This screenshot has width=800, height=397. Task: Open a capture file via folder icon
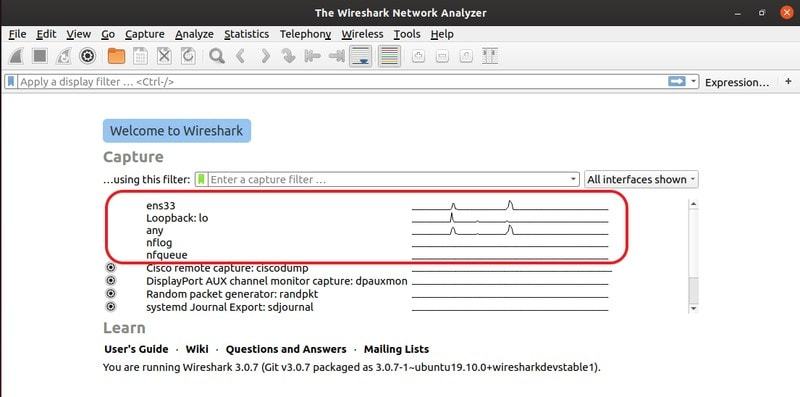(x=116, y=56)
